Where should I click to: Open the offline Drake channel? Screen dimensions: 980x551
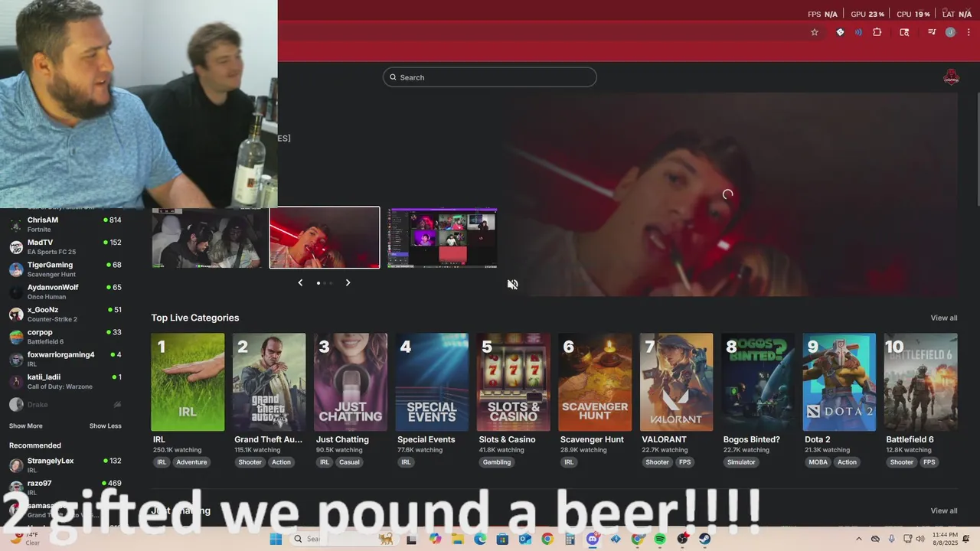click(x=65, y=404)
